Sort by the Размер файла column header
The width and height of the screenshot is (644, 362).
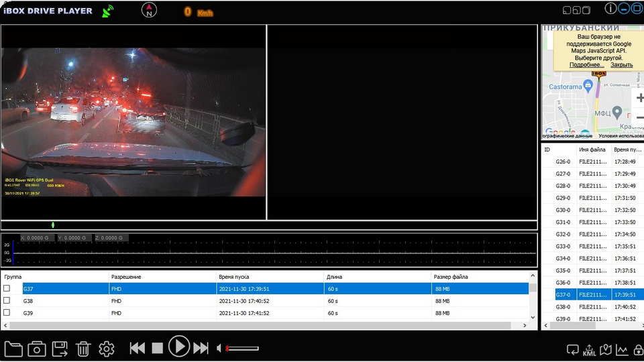coord(480,277)
